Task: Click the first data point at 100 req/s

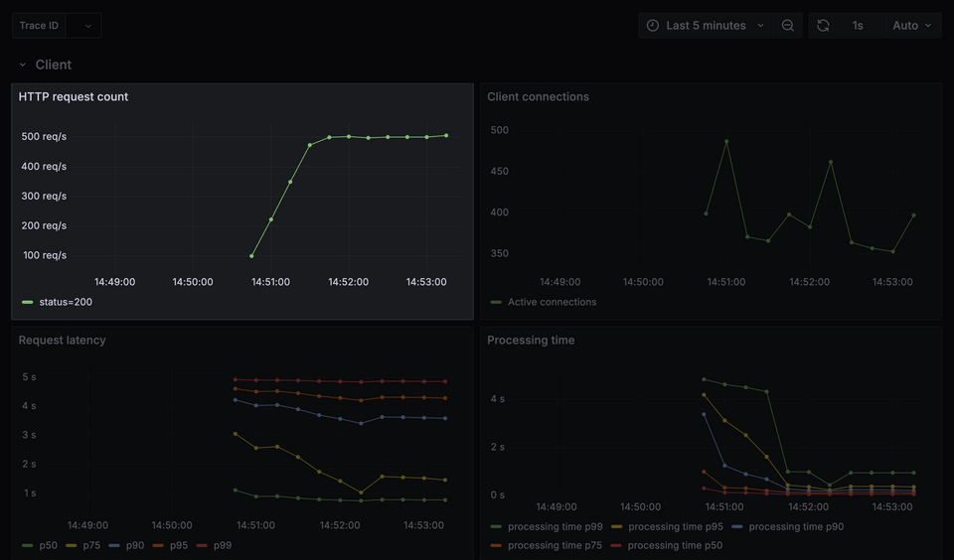Action: coord(251,256)
